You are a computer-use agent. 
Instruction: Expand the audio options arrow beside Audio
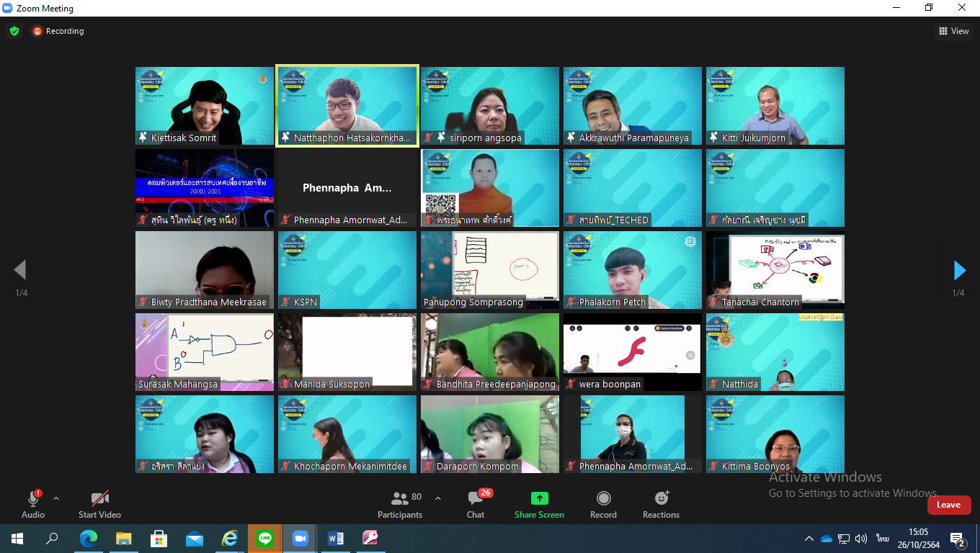point(56,498)
